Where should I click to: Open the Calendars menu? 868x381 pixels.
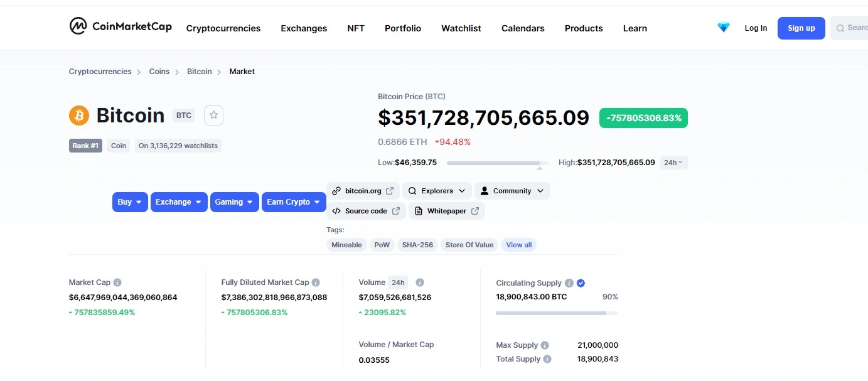tap(523, 28)
